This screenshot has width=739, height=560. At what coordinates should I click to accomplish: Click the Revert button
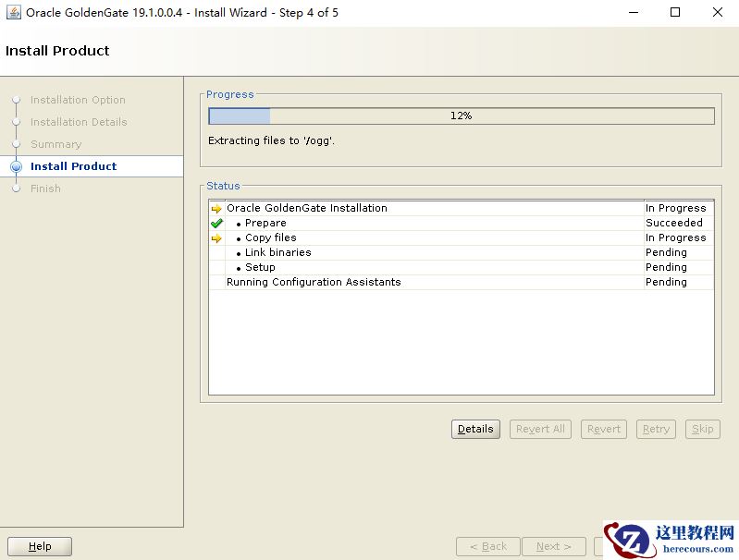(604, 429)
